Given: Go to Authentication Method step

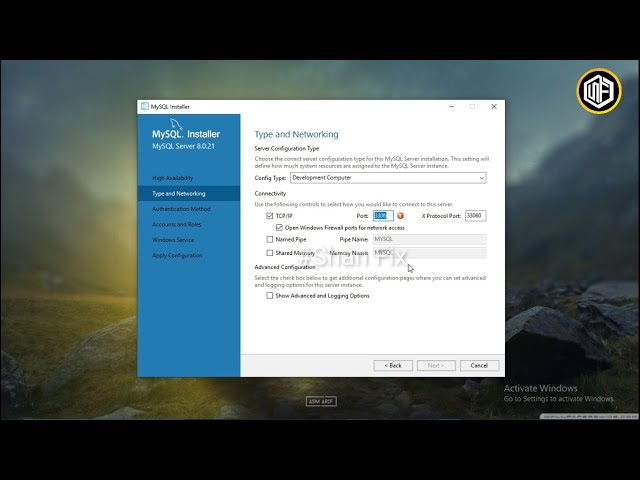Looking at the screenshot, I should pyautogui.click(x=181, y=209).
